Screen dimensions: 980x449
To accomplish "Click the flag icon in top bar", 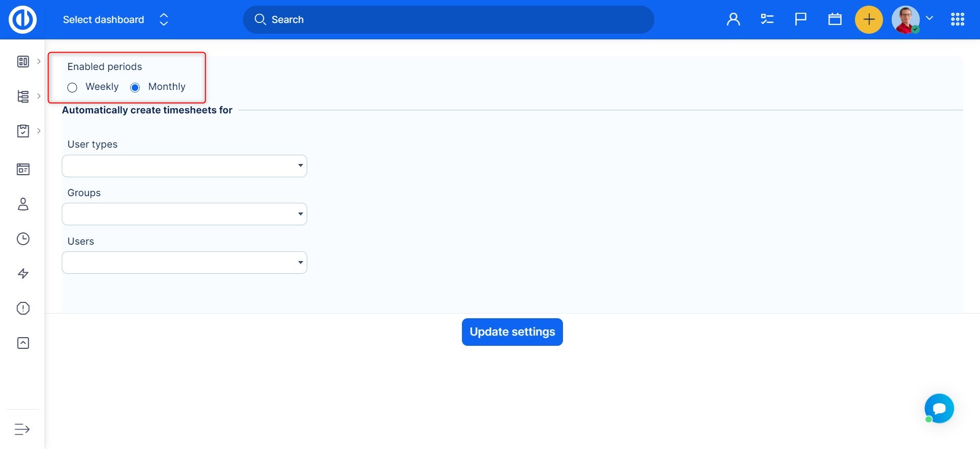I will pyautogui.click(x=801, y=19).
